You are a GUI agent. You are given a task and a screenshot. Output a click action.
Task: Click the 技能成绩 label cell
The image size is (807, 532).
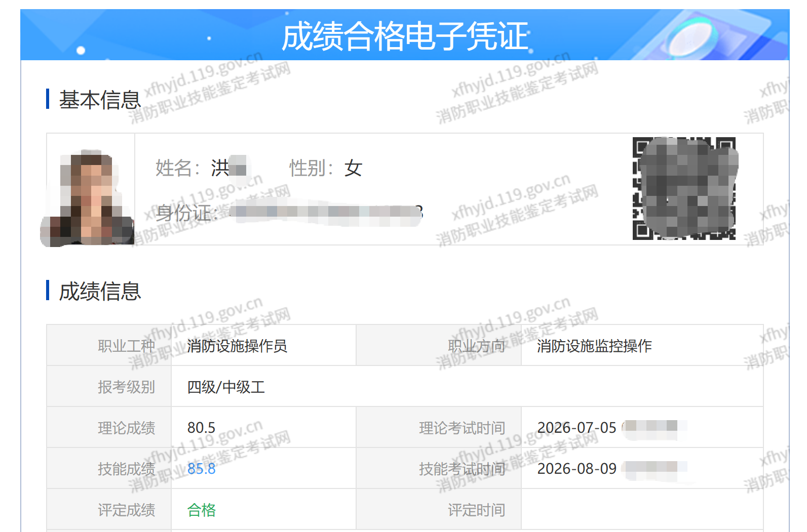[109, 468]
